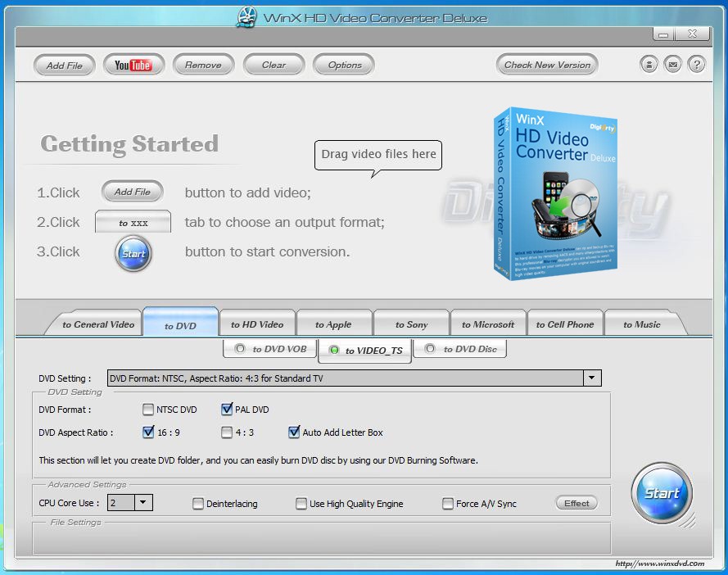
Task: Click the round icon beside the envelope icon
Action: point(649,65)
